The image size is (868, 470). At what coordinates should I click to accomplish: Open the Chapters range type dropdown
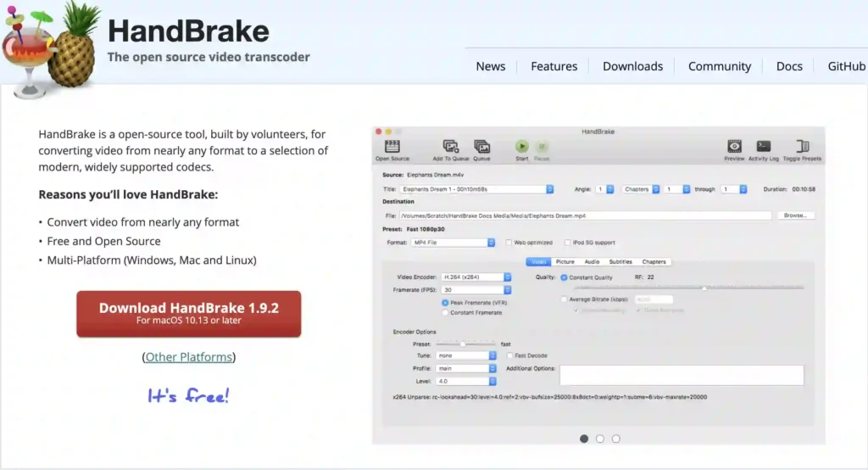coord(641,189)
